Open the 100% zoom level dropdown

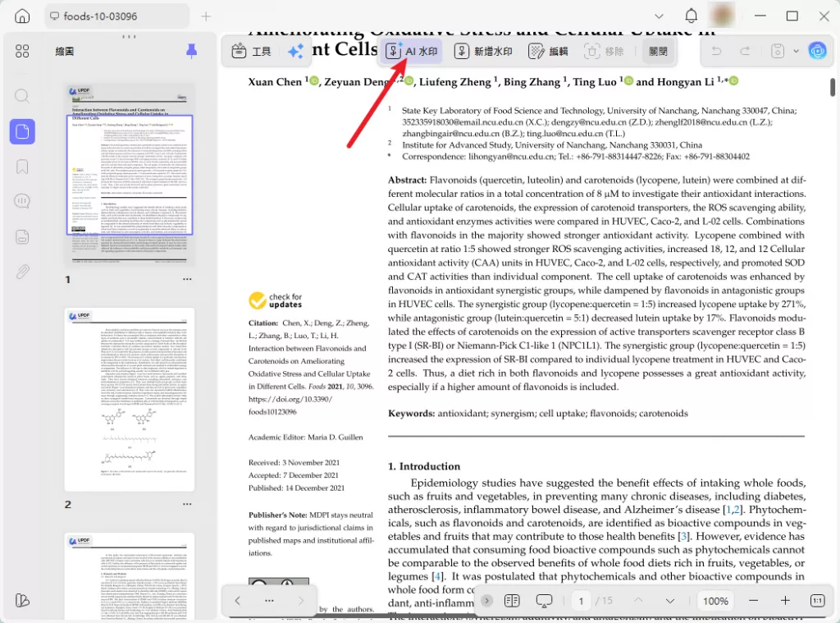coord(715,601)
